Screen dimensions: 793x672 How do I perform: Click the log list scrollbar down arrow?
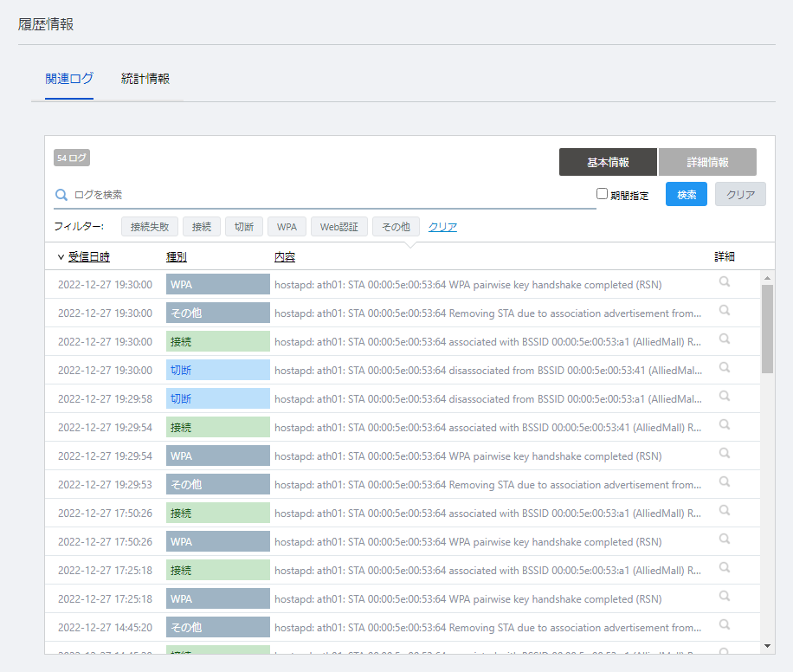point(767,645)
